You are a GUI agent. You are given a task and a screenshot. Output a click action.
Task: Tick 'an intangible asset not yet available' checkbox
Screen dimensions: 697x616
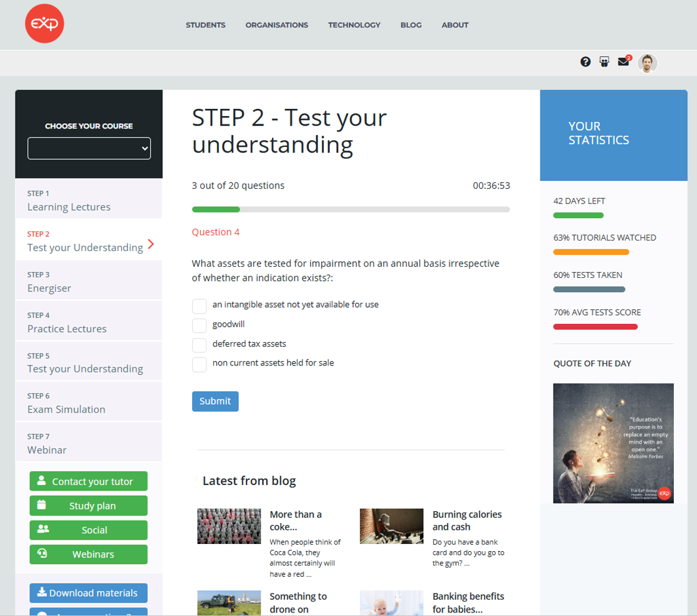[199, 305]
